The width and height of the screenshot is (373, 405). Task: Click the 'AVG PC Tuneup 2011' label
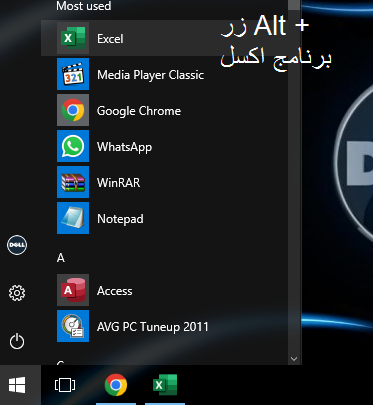click(153, 327)
